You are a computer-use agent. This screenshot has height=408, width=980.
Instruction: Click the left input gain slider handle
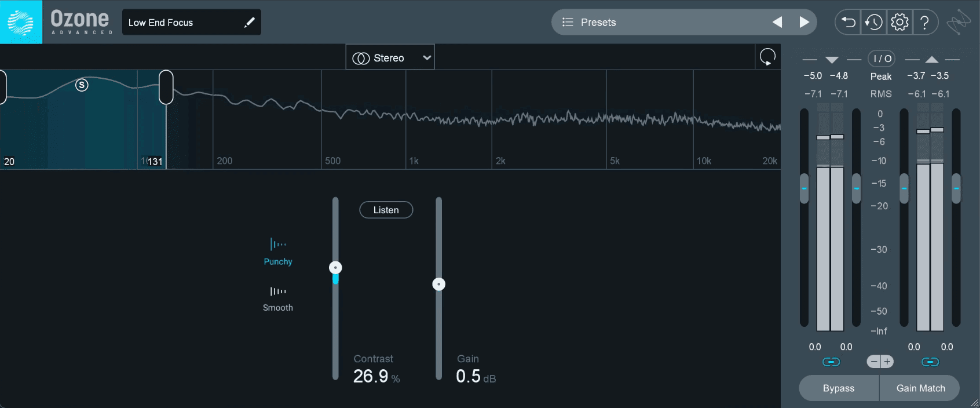[804, 188]
